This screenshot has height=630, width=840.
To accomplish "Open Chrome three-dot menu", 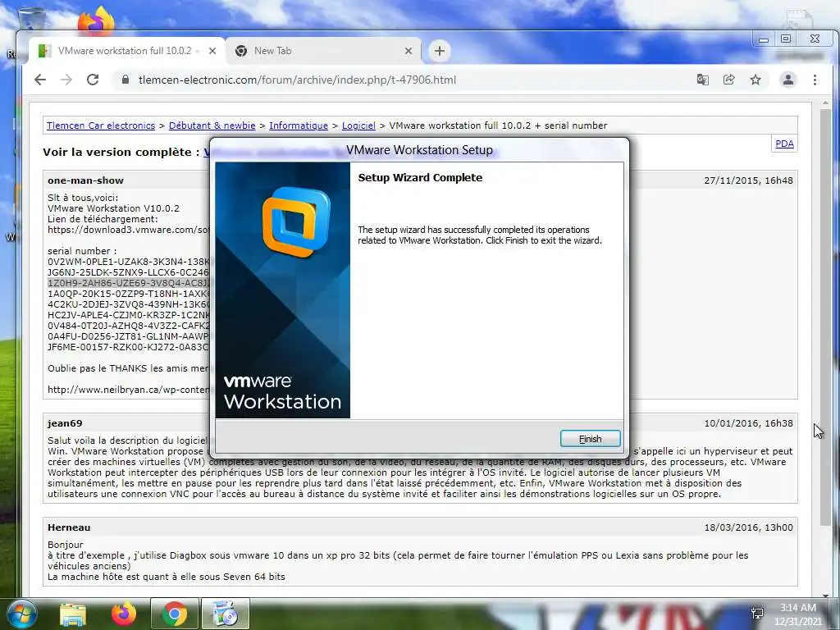I will (x=815, y=80).
